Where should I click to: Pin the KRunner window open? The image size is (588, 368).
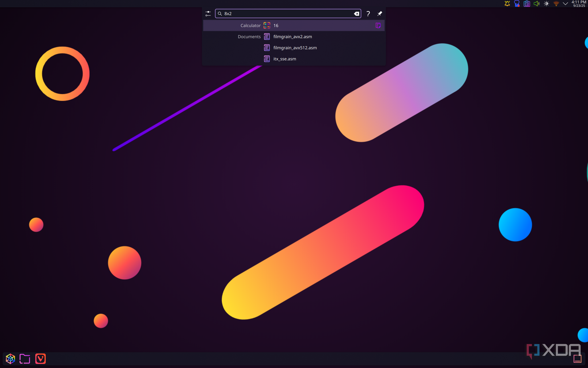click(x=380, y=14)
